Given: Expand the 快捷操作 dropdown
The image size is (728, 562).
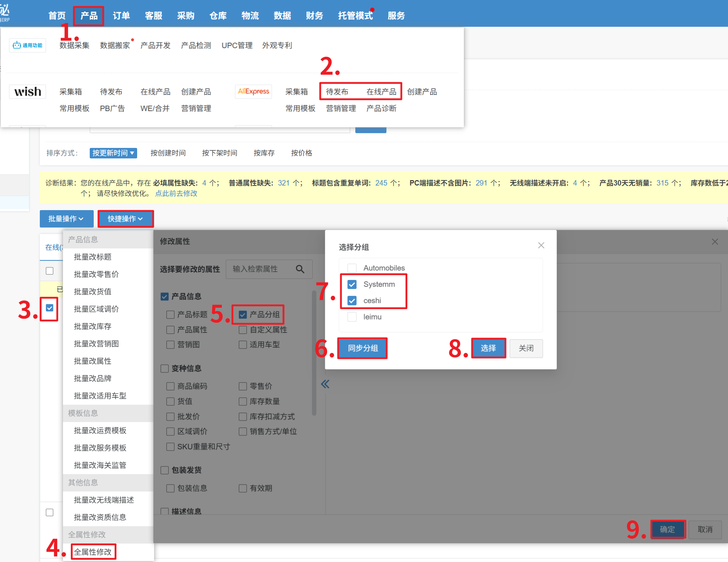Looking at the screenshot, I should click(125, 219).
